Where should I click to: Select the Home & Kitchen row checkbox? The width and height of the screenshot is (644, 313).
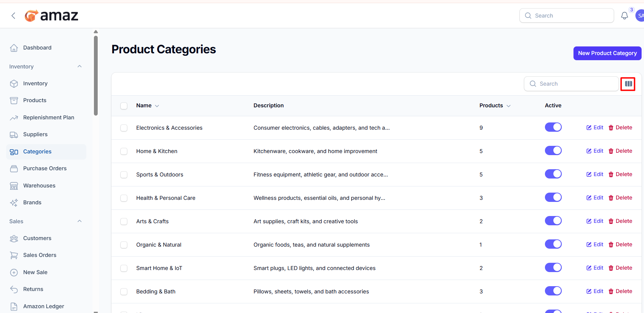pos(124,151)
